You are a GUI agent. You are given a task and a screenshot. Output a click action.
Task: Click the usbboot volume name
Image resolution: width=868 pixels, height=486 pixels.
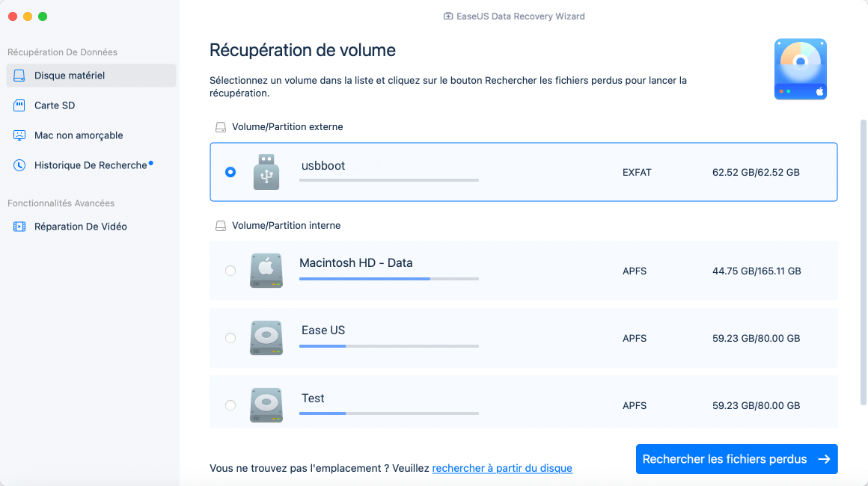pyautogui.click(x=323, y=165)
